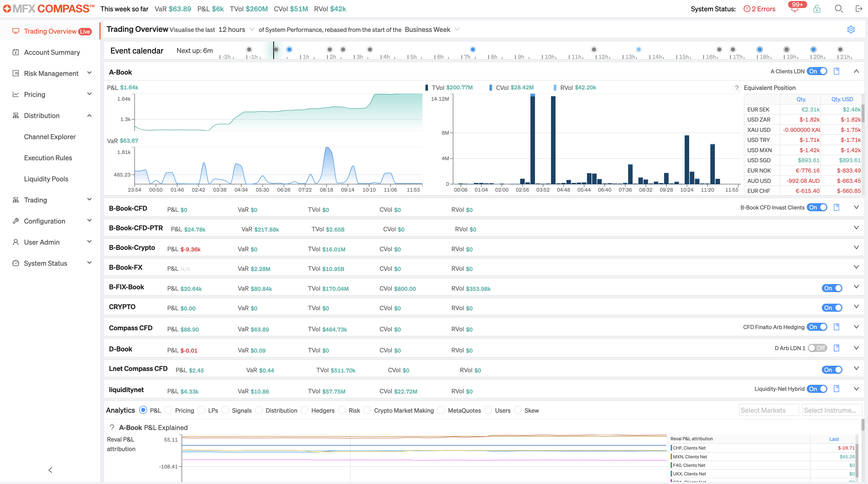
Task: Click the User Admin person icon
Action: (16, 242)
